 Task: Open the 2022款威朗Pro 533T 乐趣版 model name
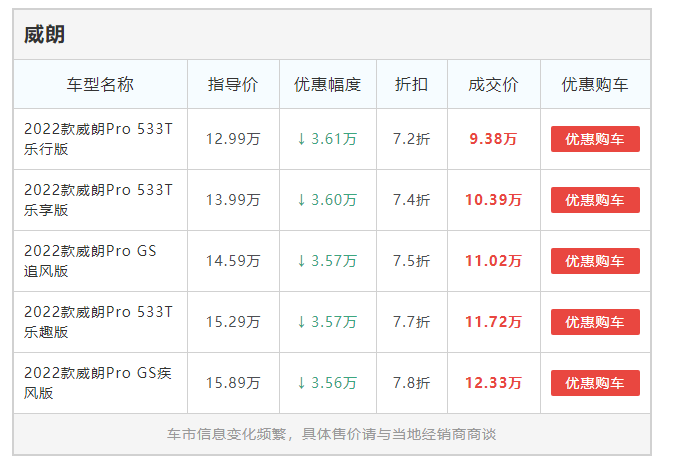coord(98,322)
